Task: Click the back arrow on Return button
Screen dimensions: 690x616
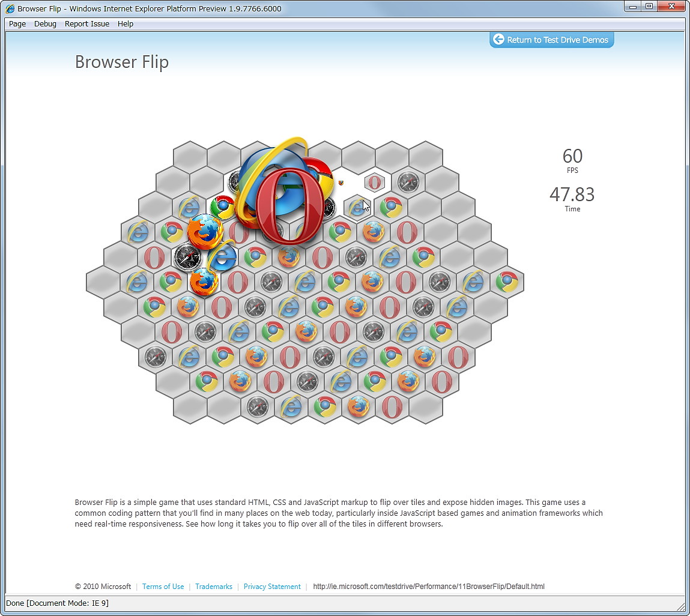Action: [498, 39]
